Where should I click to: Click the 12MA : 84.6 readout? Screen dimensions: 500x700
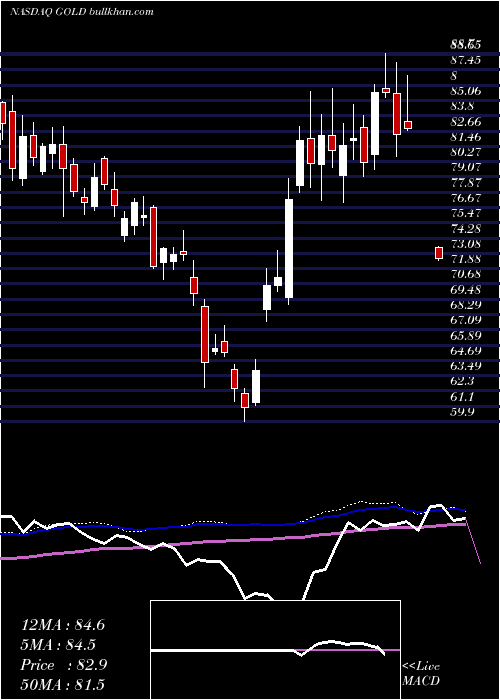coord(63,625)
